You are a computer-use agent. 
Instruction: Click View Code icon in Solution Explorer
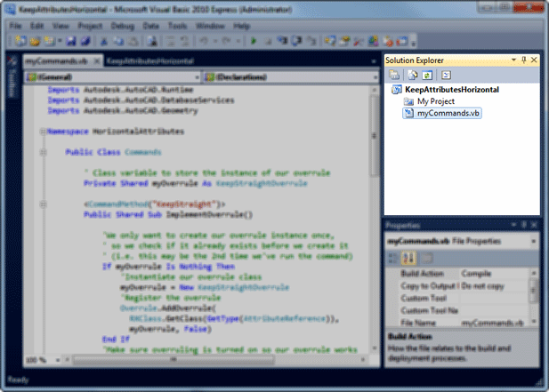[446, 75]
